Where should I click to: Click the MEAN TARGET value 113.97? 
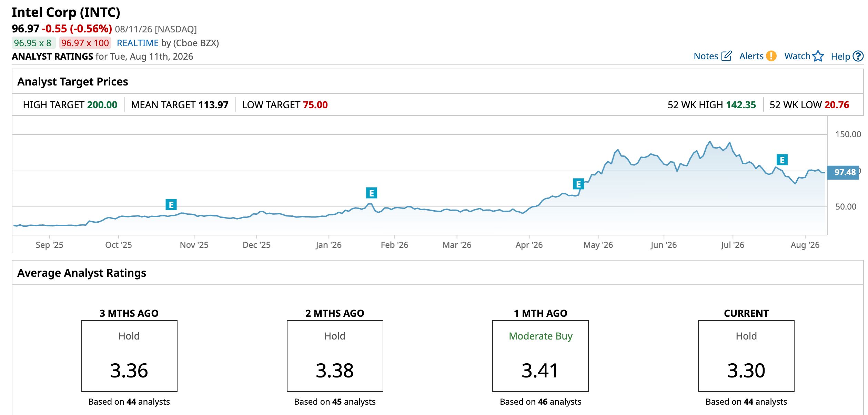coord(213,105)
